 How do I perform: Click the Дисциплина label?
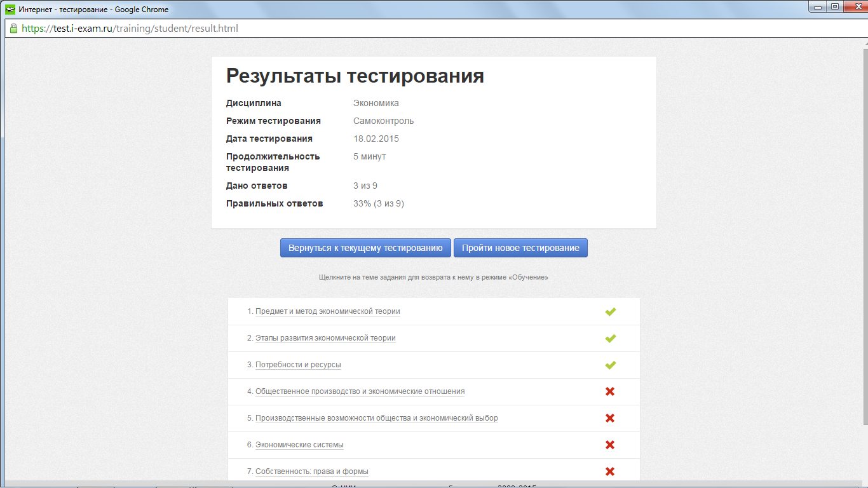click(254, 103)
